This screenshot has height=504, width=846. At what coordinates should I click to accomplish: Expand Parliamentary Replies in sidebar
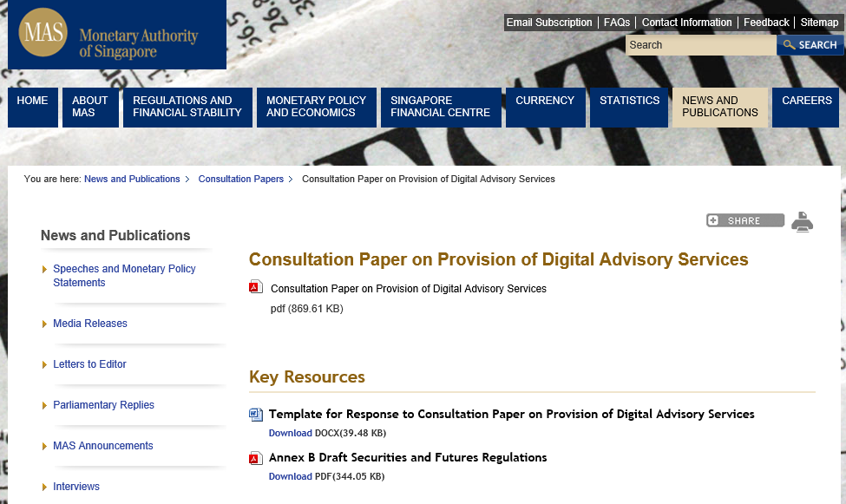point(103,405)
